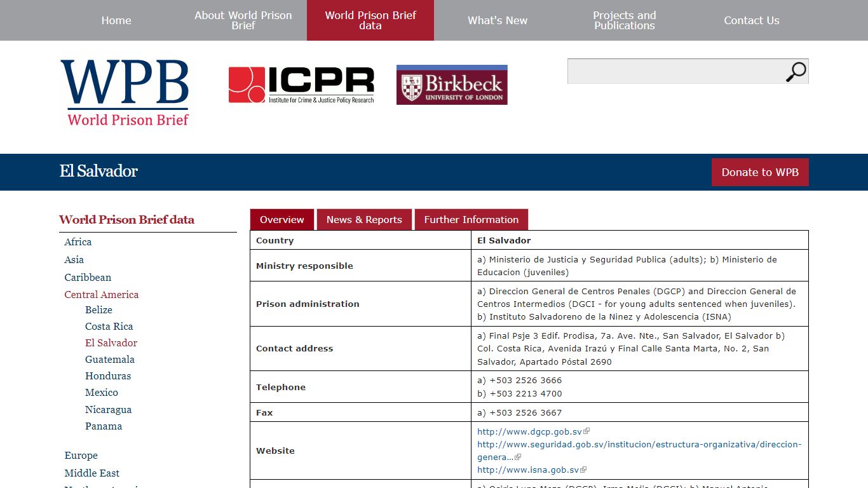This screenshot has height=488, width=868.
Task: Open the Asia region link
Action: pos(74,260)
